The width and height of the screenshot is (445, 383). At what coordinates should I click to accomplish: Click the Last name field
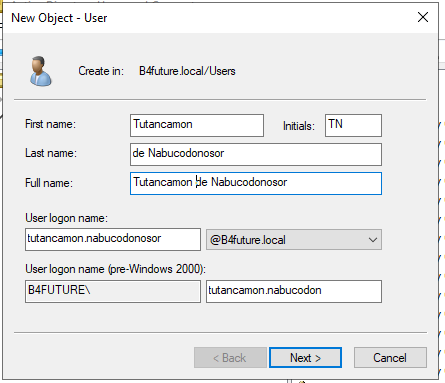click(x=256, y=154)
